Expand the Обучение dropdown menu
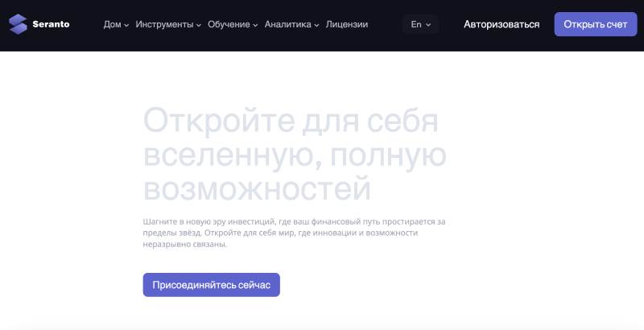Image resolution: width=644 pixels, height=330 pixels. click(x=229, y=24)
